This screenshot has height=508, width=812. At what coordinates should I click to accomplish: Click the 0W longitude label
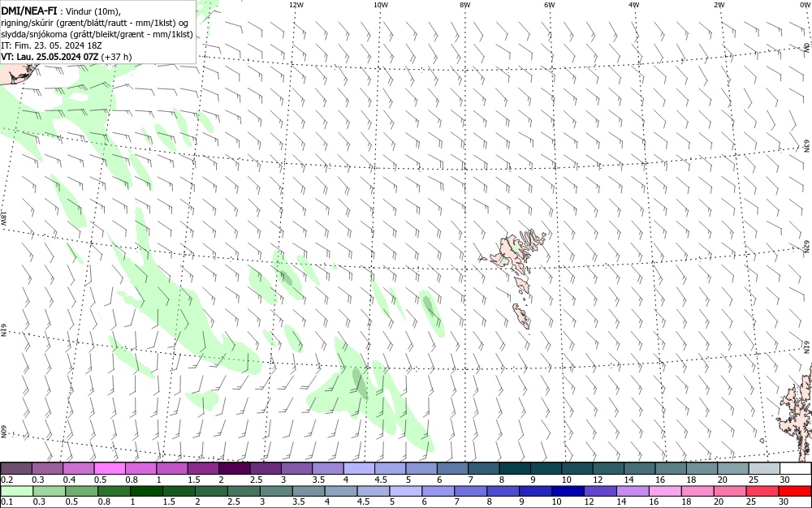pyautogui.click(x=805, y=5)
